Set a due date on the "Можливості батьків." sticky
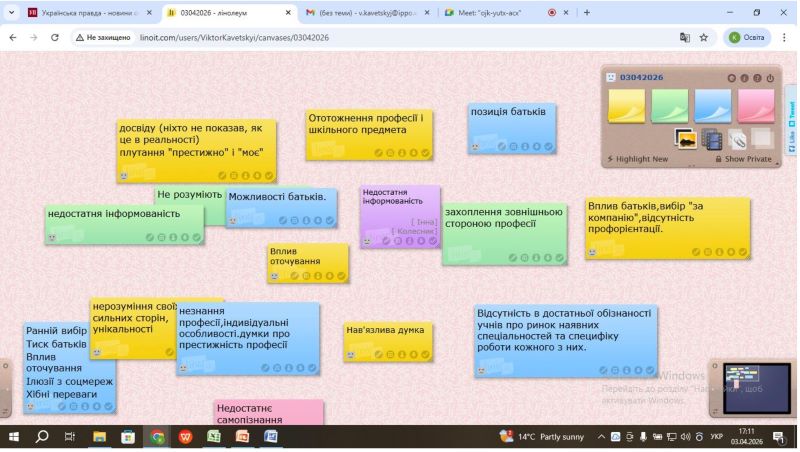Viewport: 800px width, 452px height. 294,220
